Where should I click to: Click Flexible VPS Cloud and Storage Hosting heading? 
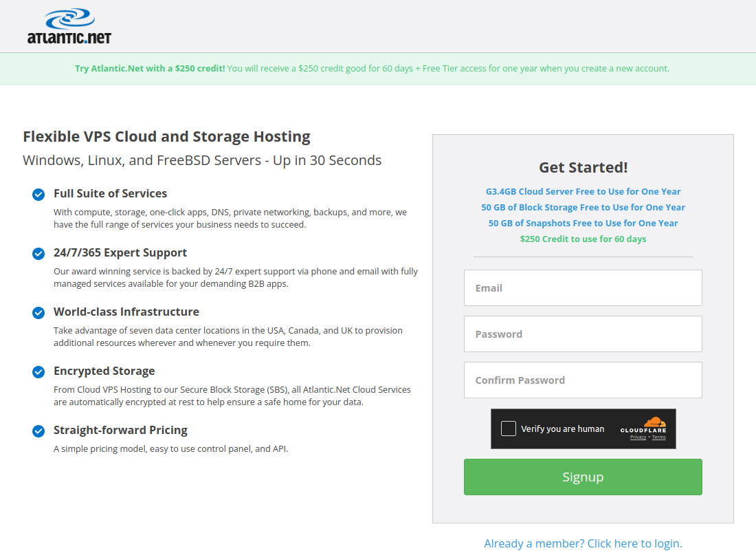pos(166,137)
